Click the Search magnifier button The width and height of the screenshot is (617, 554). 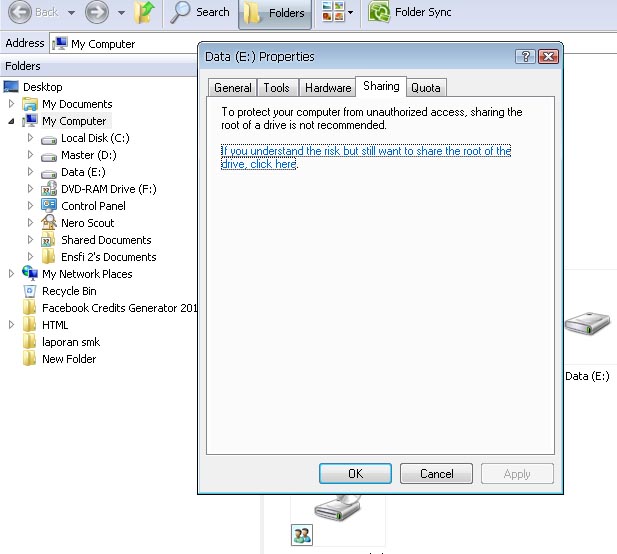200,12
